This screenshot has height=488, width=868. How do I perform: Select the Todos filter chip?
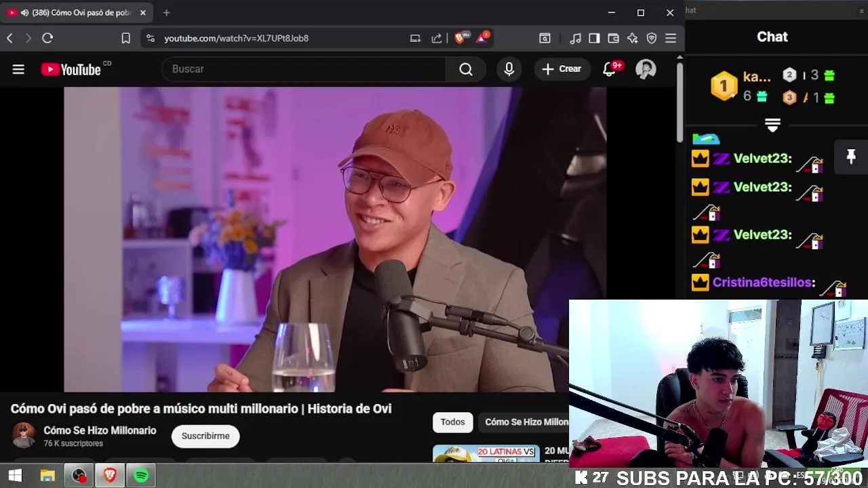click(452, 422)
